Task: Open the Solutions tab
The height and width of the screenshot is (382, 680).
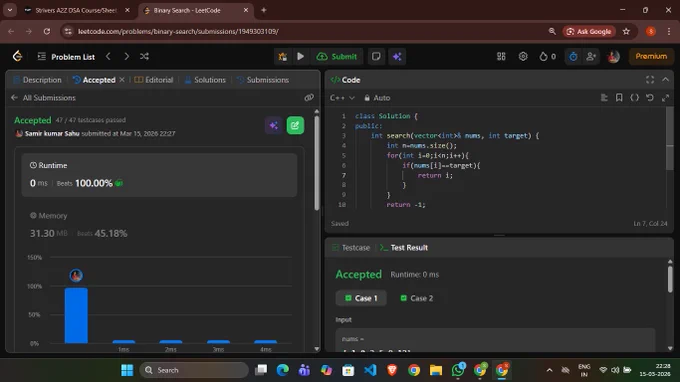Action: pos(205,80)
